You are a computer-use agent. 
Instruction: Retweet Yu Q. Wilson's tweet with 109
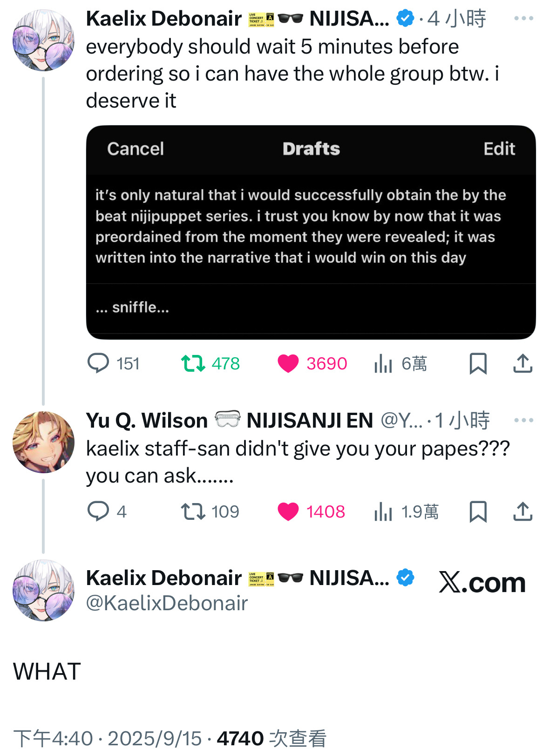click(193, 511)
